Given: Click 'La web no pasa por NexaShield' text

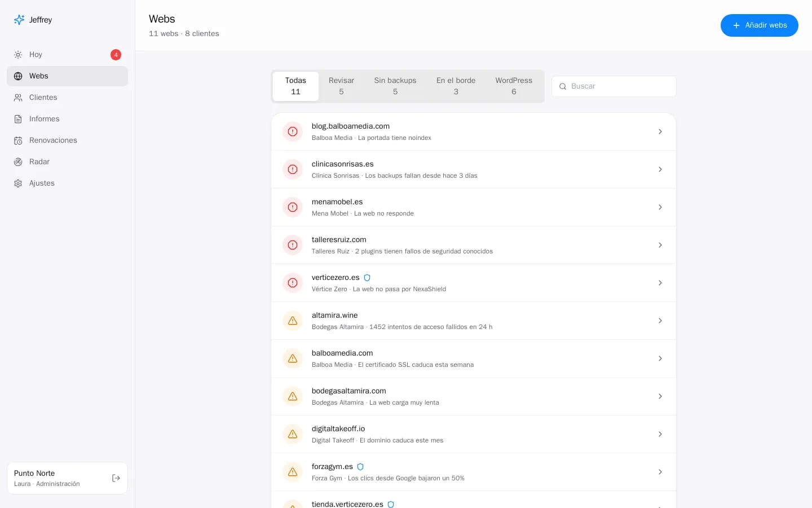Looking at the screenshot, I should 399,289.
